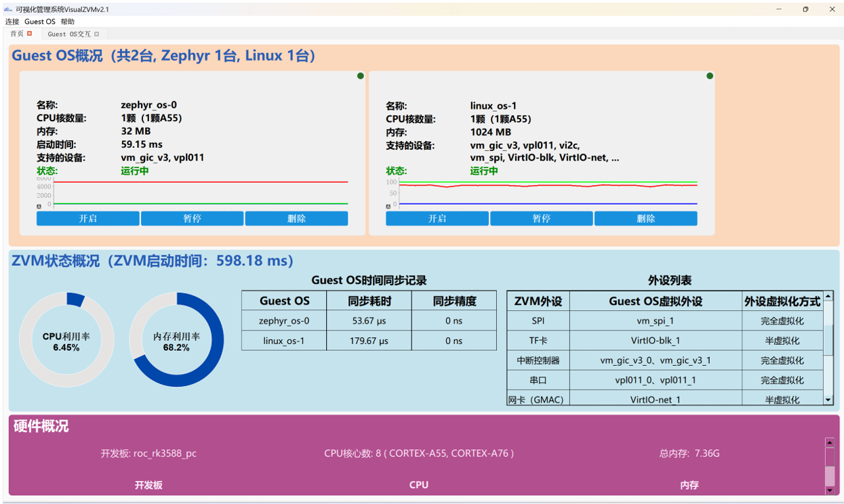Open the 连接 menu
844x504 pixels.
(12, 22)
